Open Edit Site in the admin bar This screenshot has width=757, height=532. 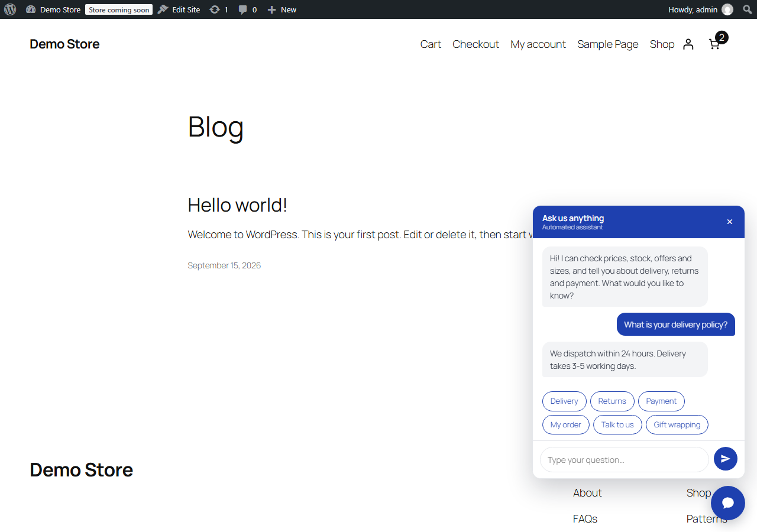click(179, 9)
